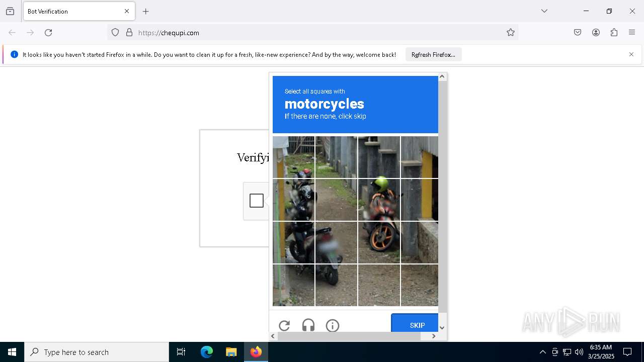Screen dimensions: 644x362
Task: Click the captcha horizontal scrollbar thumb
Action: 349,336
